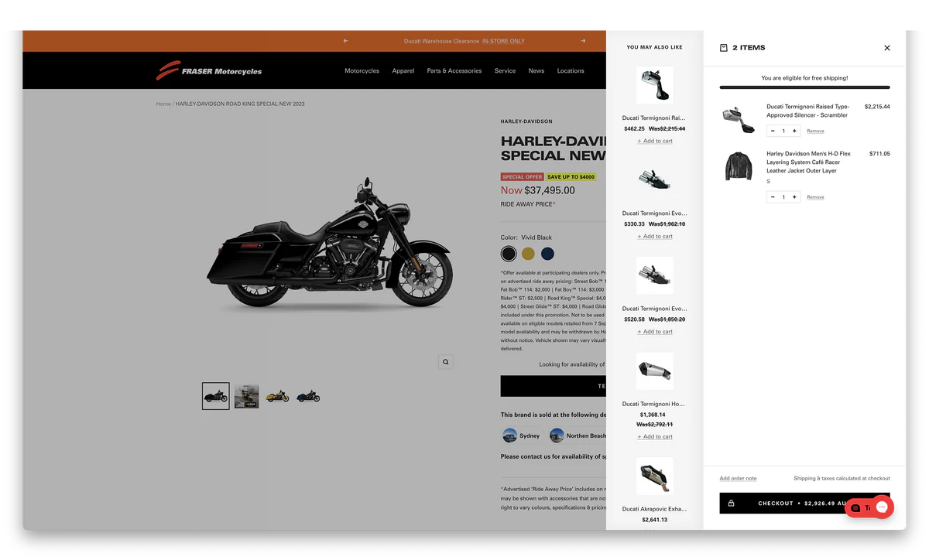
Task: Select the black motorcycle gallery thumbnail
Action: 216,396
